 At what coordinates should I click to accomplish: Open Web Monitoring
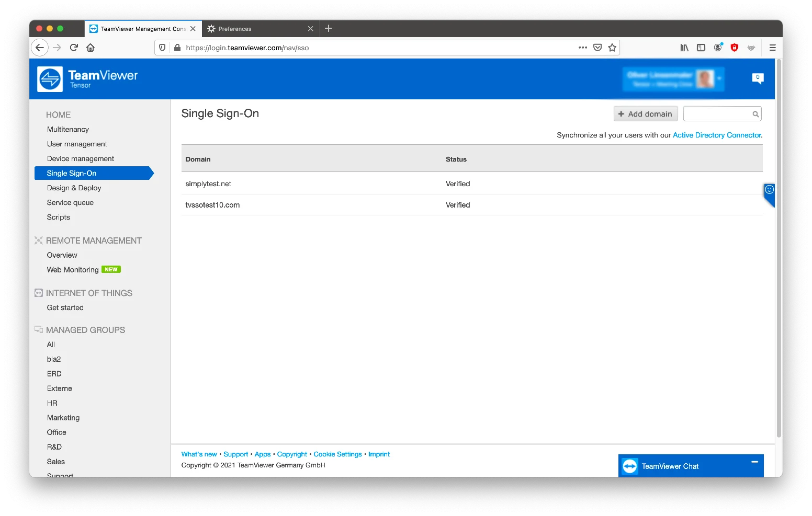click(73, 270)
